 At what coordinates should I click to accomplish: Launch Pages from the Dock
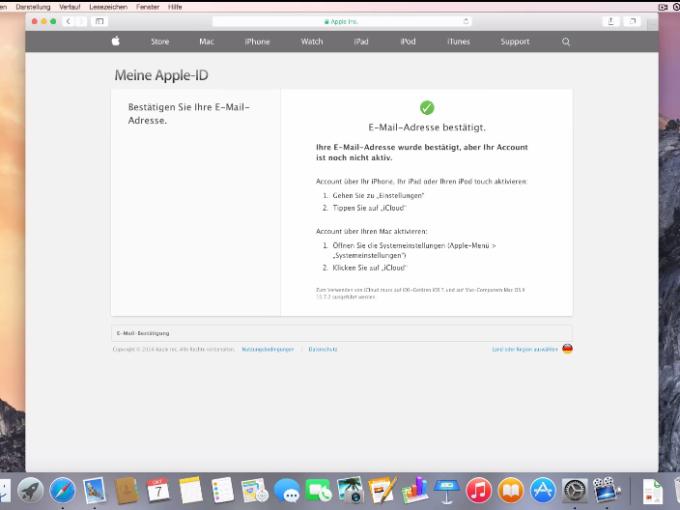click(x=382, y=490)
